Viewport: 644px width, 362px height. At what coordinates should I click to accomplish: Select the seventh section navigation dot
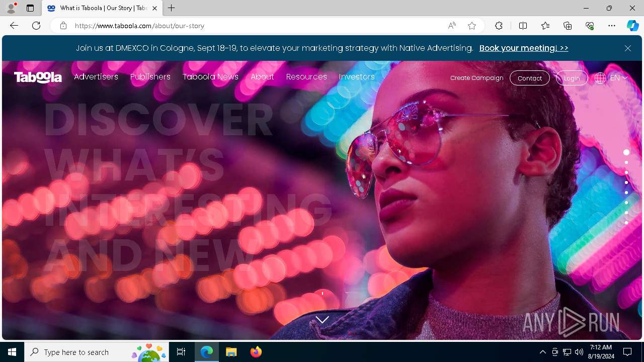point(626,213)
